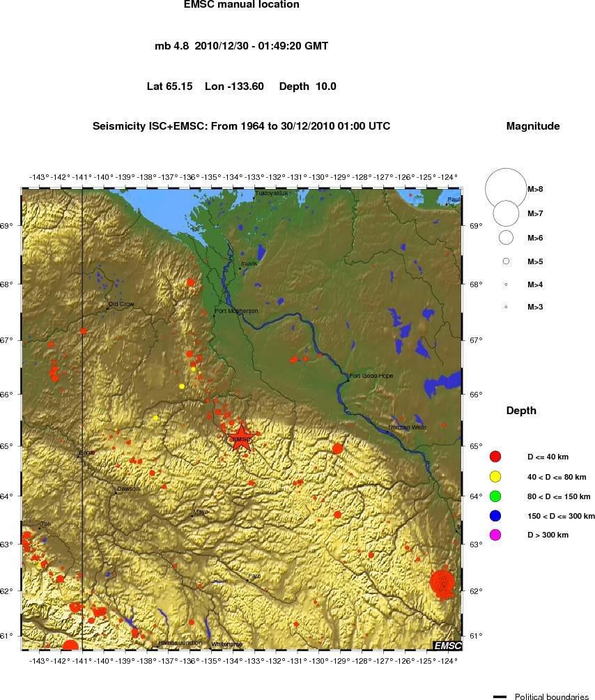Click the large red earthquake cluster near 62°
The image size is (595, 700).
pyautogui.click(x=442, y=582)
